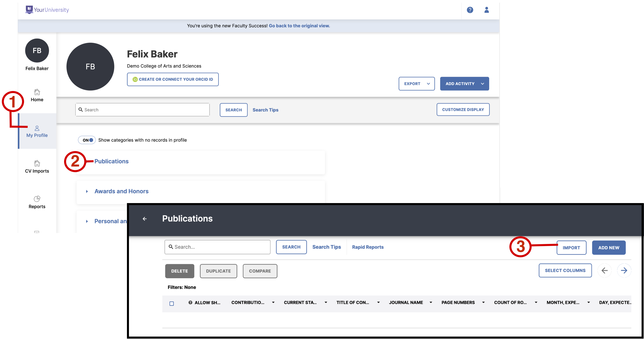Open Month, Expected column dropdown arrow
Viewport: 644px width, 339px height.
click(x=588, y=302)
